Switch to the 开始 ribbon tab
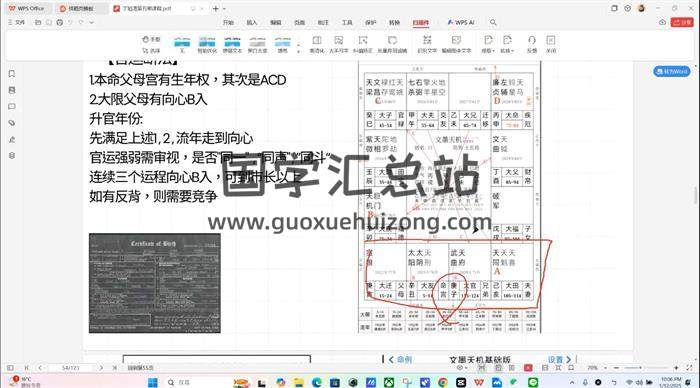The height and width of the screenshot is (388, 700). pos(228,22)
